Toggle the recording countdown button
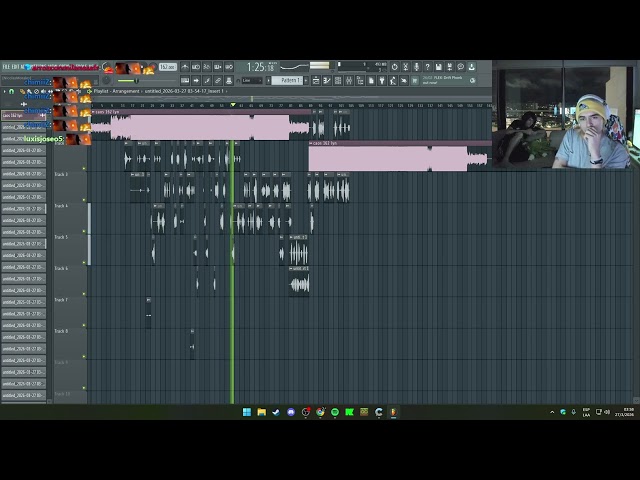This screenshot has width=640, height=480. (207, 67)
